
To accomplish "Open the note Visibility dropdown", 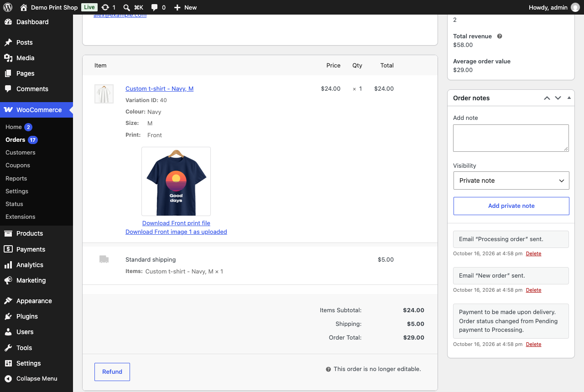I will 511,181.
